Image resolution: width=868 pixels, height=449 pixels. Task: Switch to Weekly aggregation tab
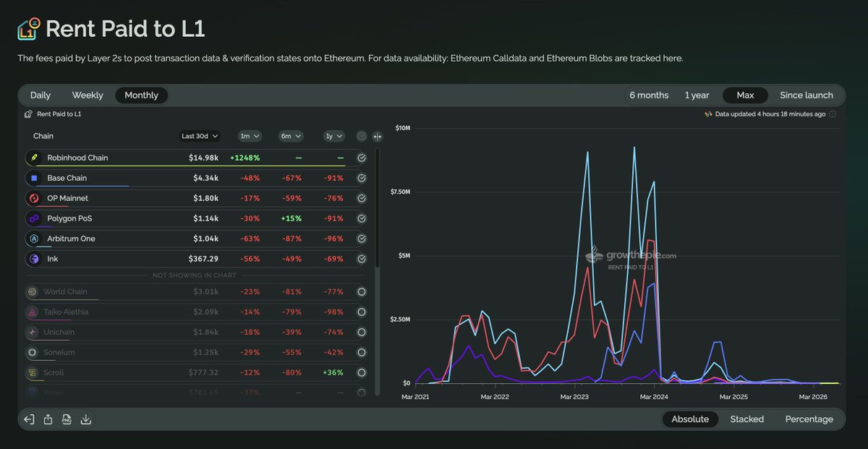pos(88,95)
